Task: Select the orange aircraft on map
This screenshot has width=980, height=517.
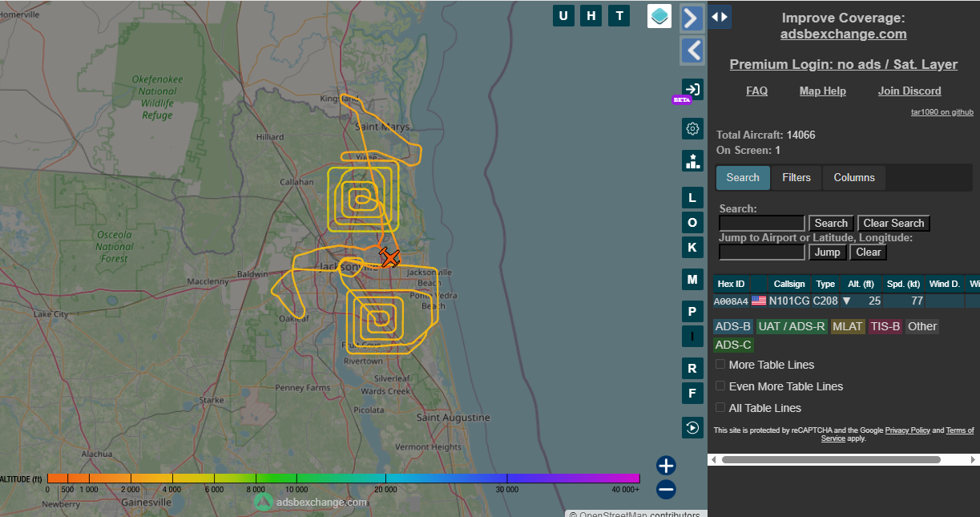Action: (x=389, y=257)
